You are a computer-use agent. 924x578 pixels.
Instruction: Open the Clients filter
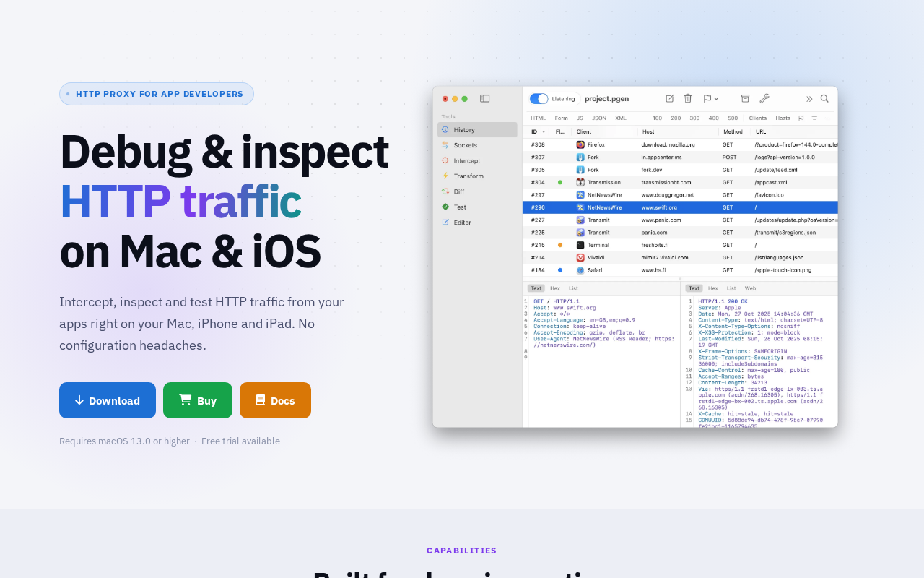758,118
